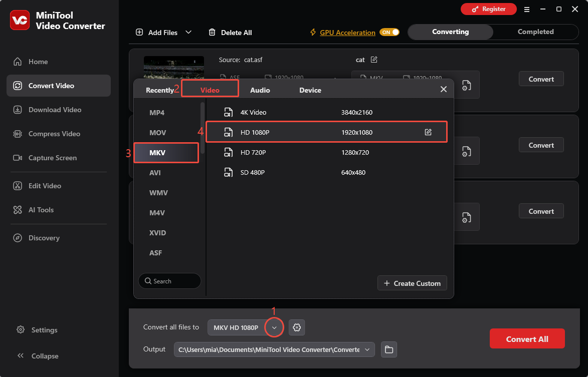Select MKV format
This screenshot has width=588, height=377.
pyautogui.click(x=166, y=153)
